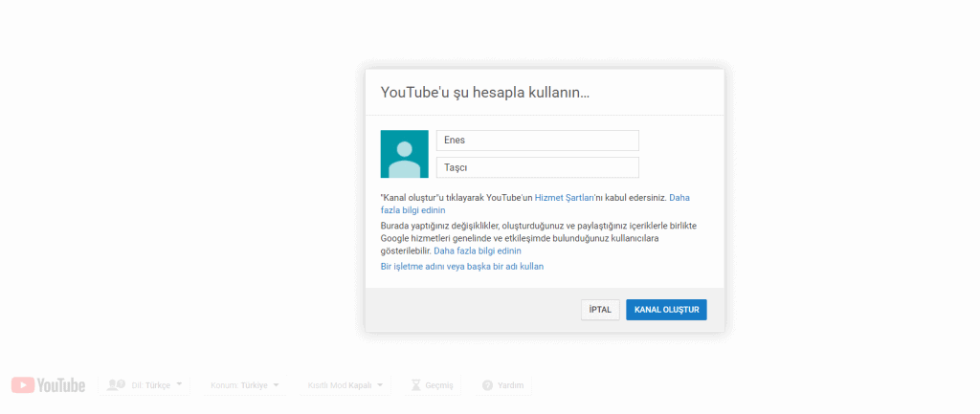Click the teal profile avatar picture
The height and width of the screenshot is (414, 980).
point(405,154)
